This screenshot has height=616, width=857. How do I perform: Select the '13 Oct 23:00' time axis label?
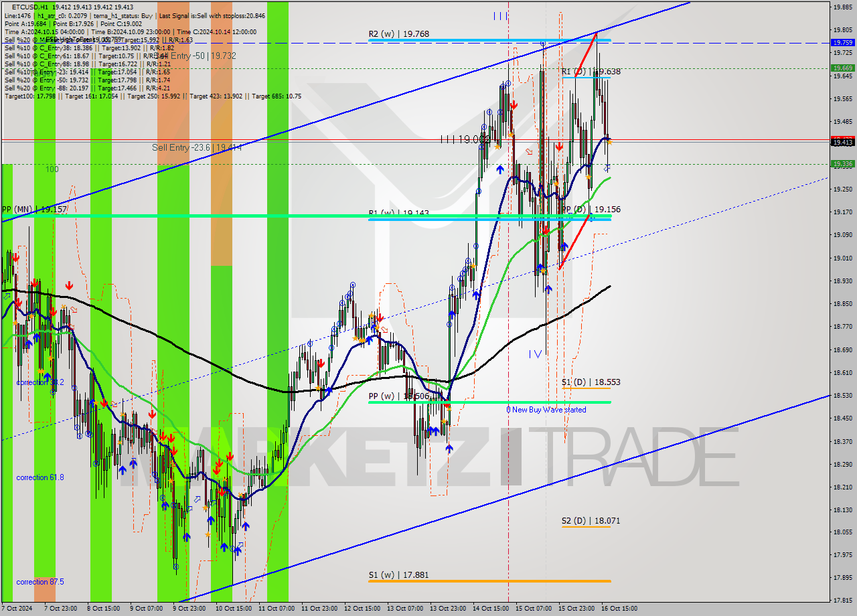coord(447,609)
